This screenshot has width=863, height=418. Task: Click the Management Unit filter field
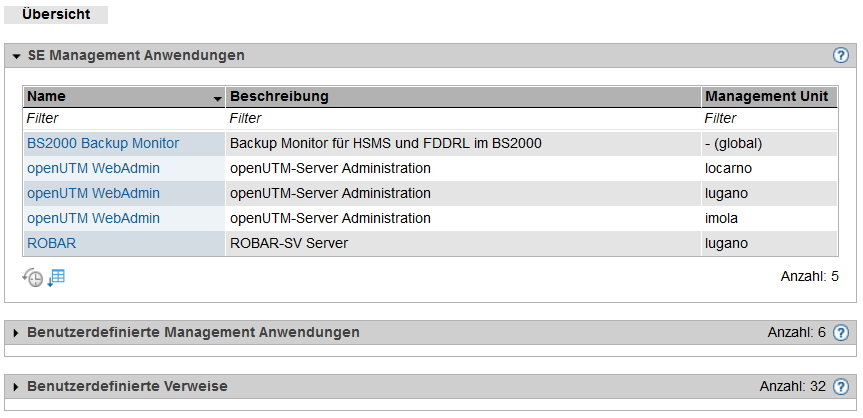[x=769, y=118]
